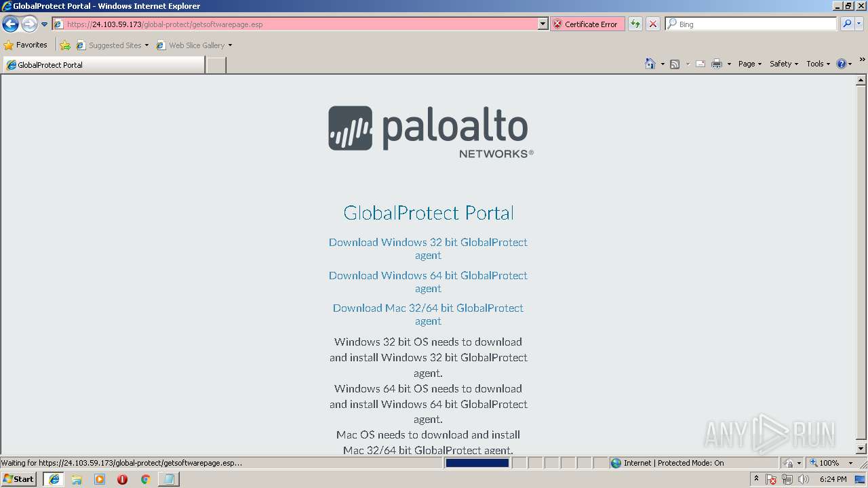Viewport: 868px width, 488px height.
Task: Open a new blank tab
Action: pos(216,65)
